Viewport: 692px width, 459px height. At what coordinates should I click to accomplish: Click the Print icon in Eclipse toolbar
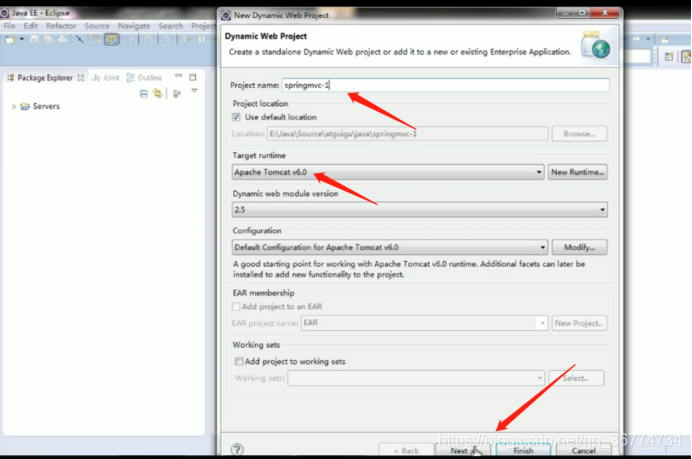[62, 40]
